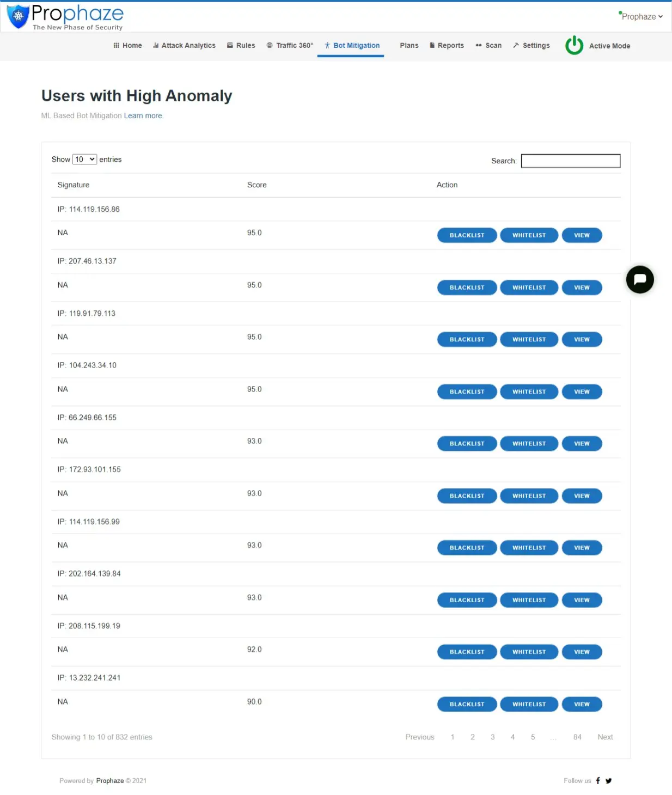Open Prophaze Facebook page icon
Viewport: 672px width, 795px height.
pyautogui.click(x=598, y=780)
